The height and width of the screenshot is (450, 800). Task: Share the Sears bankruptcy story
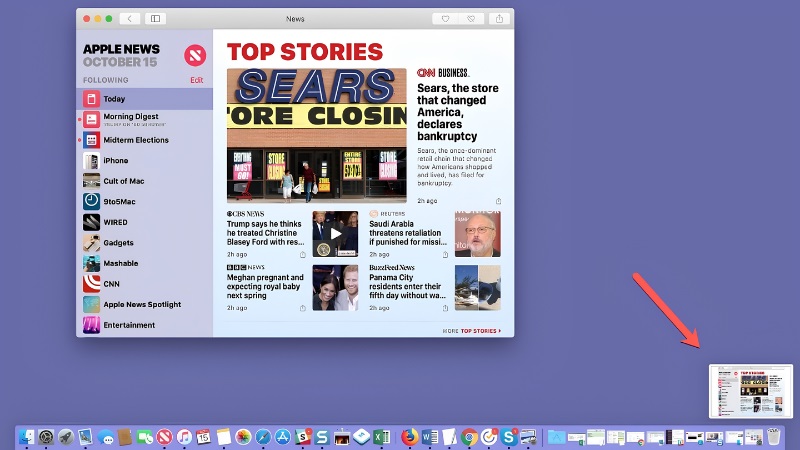click(x=498, y=201)
